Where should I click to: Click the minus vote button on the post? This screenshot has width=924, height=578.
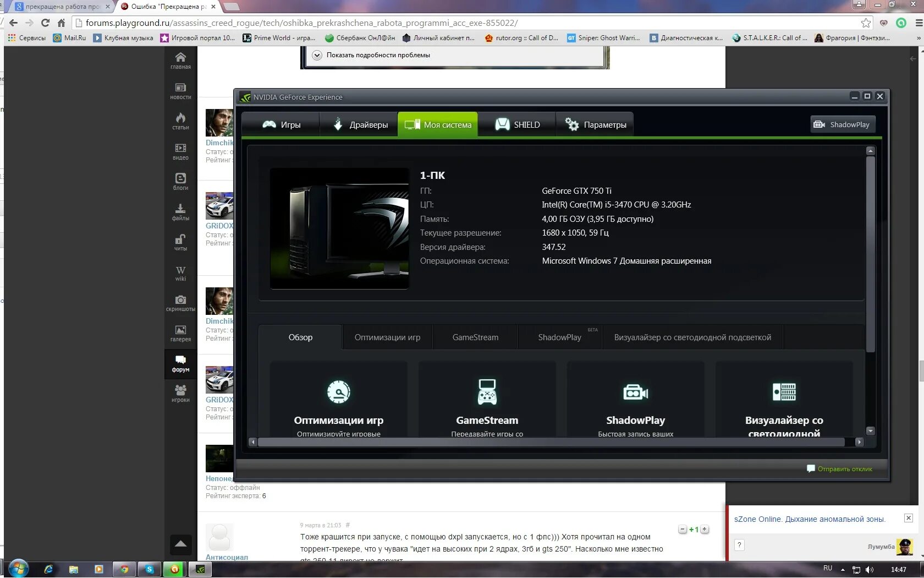pyautogui.click(x=683, y=530)
